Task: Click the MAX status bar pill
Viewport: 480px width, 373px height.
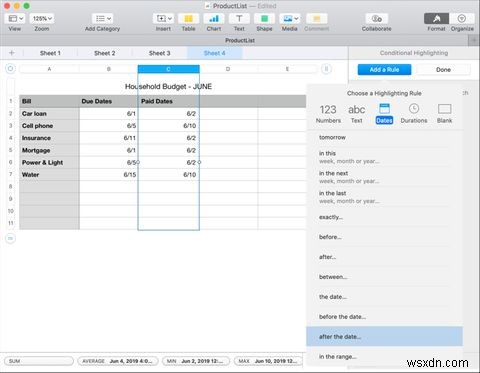Action: (x=268, y=361)
